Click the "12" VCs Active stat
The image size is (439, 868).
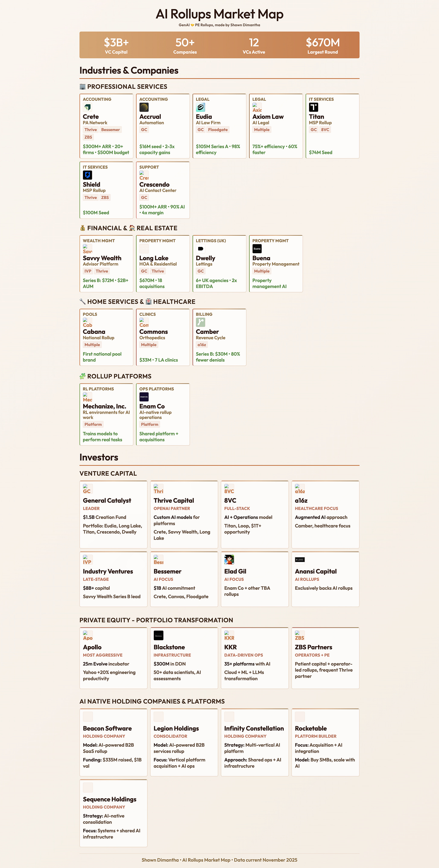coord(254,43)
